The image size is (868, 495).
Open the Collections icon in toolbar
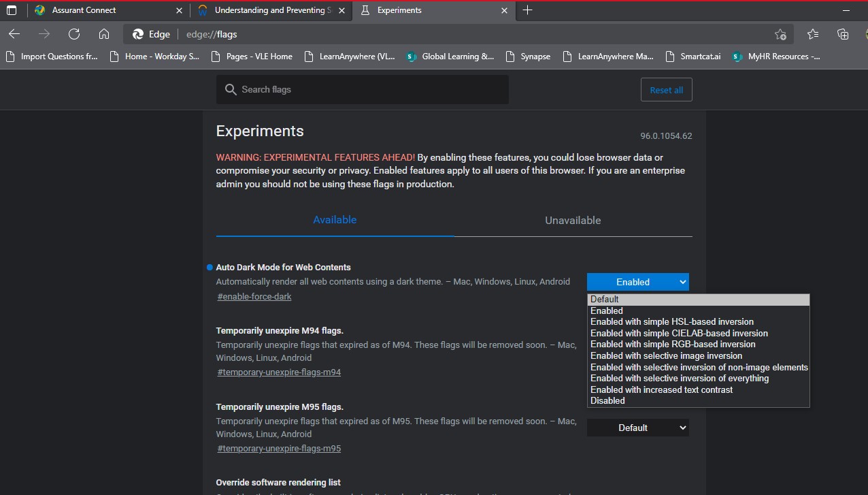[843, 34]
